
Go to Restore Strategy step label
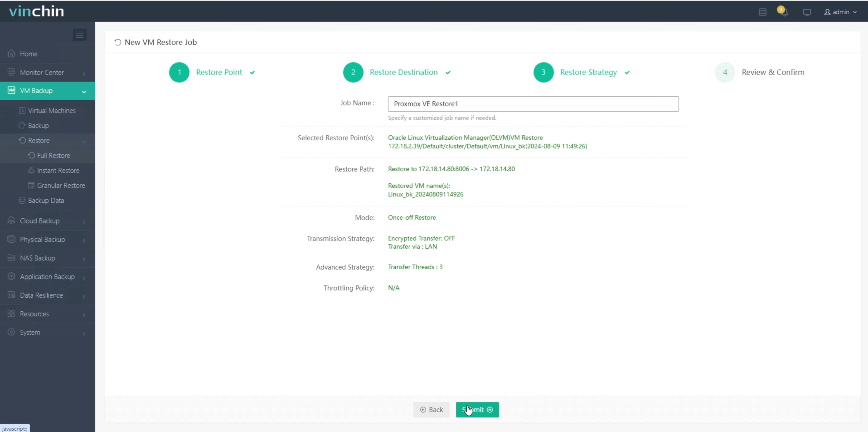588,72
